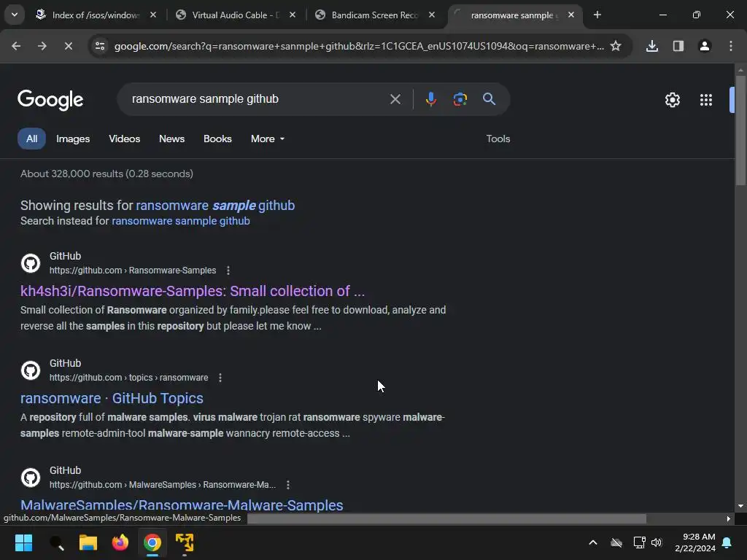
Task: Switch to Videos results
Action: (124, 139)
